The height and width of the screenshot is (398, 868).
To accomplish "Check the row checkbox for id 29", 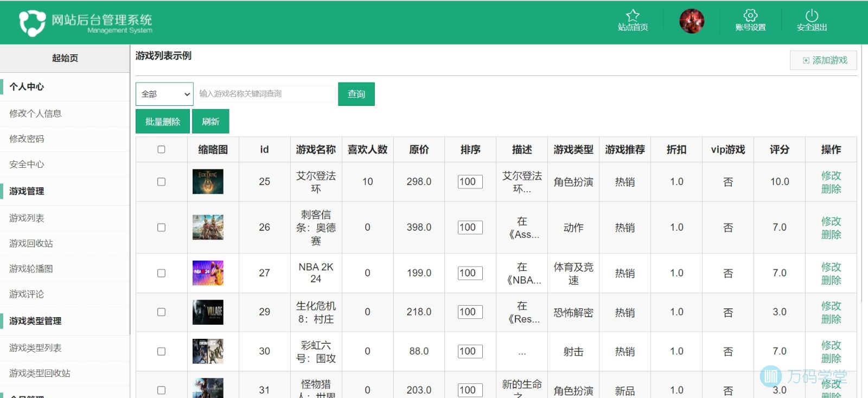I will pos(161,312).
